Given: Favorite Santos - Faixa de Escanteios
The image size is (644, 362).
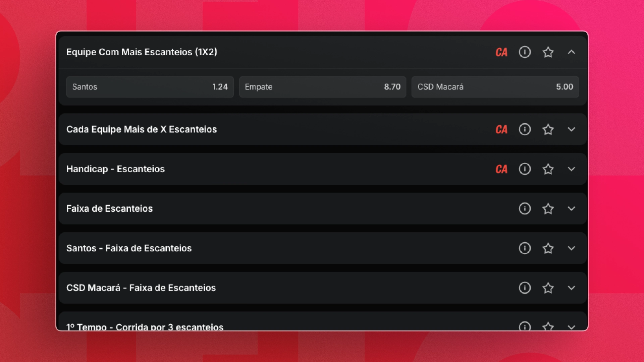Looking at the screenshot, I should pyautogui.click(x=548, y=248).
